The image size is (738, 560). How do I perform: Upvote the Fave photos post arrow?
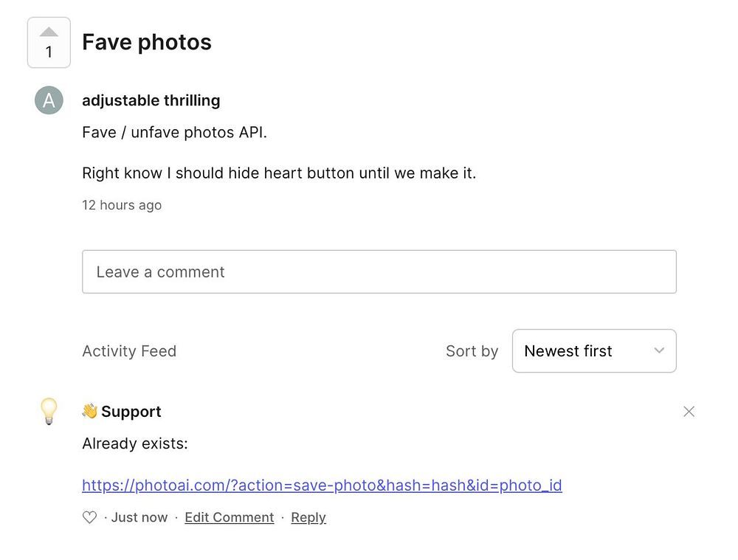[x=49, y=32]
